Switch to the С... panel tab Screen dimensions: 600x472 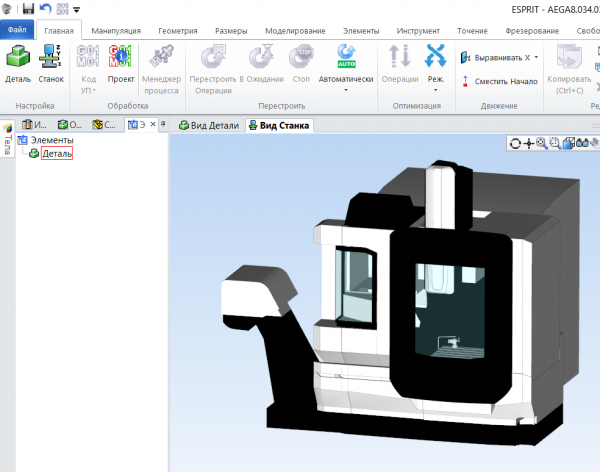coord(104,124)
